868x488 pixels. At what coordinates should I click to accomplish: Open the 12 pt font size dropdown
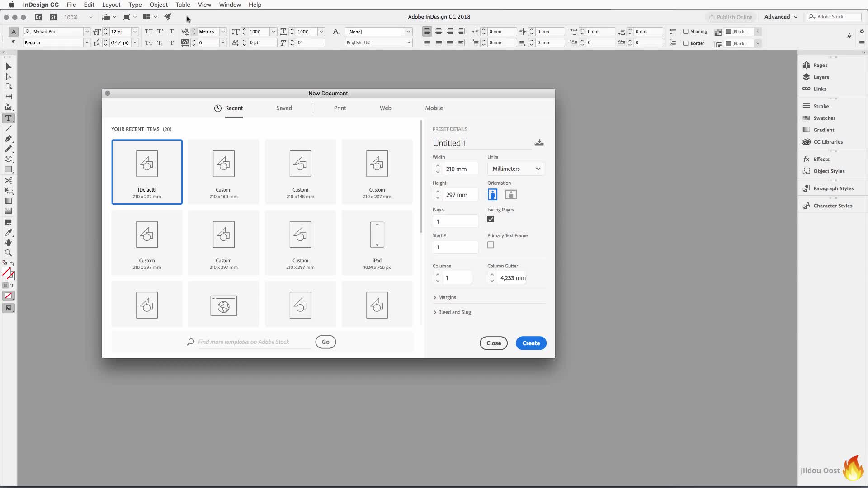tap(135, 32)
